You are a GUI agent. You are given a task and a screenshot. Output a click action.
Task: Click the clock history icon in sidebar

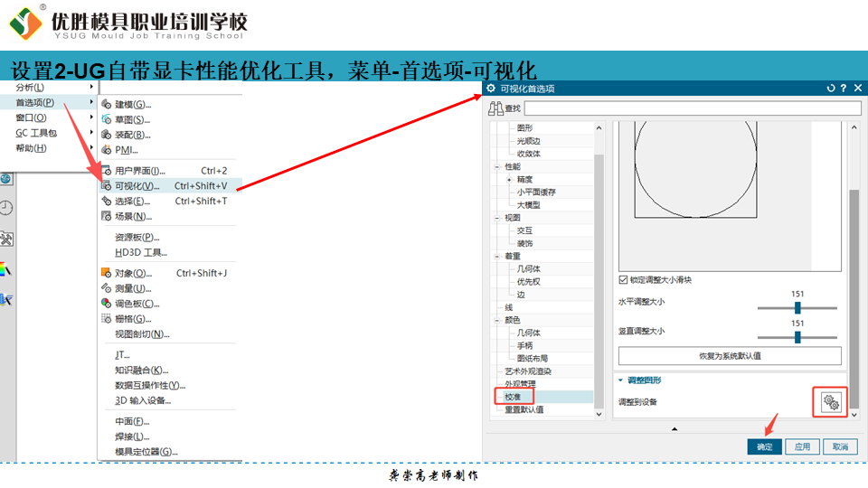pos(6,208)
